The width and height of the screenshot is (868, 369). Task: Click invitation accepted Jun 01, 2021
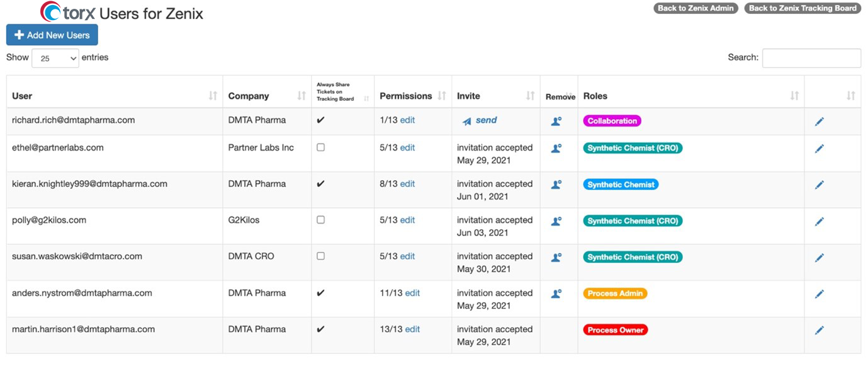(495, 190)
